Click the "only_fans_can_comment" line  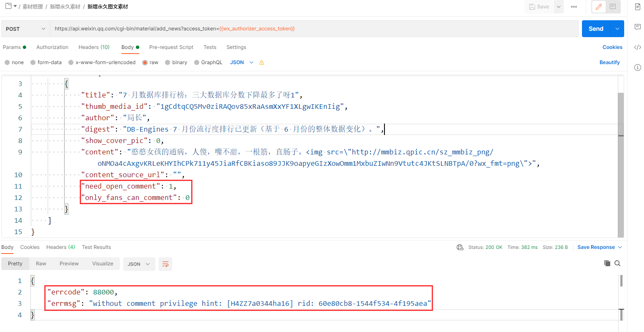135,197
